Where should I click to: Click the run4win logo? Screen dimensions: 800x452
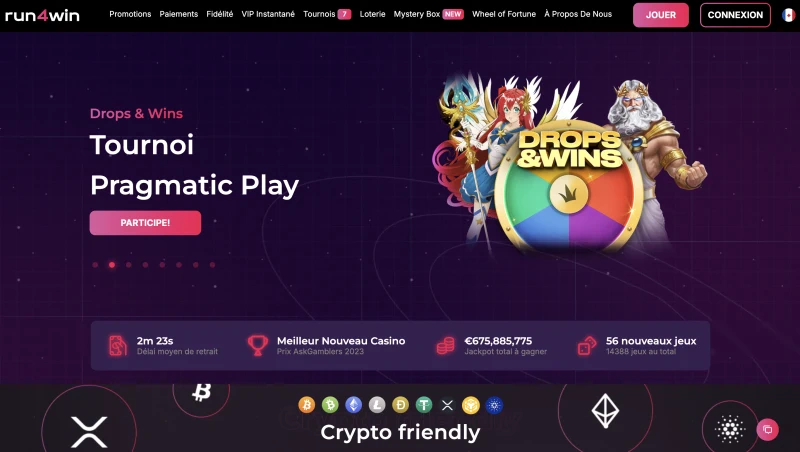pos(42,15)
